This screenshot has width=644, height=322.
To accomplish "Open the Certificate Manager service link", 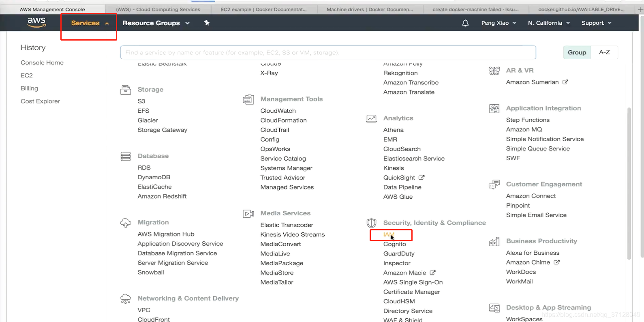I will 412,292.
